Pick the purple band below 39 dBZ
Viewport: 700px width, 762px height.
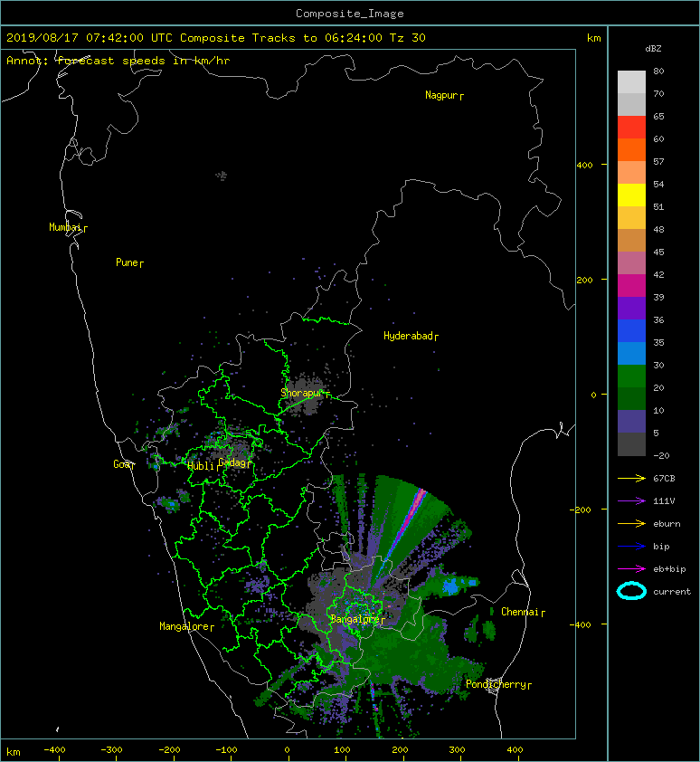631,309
